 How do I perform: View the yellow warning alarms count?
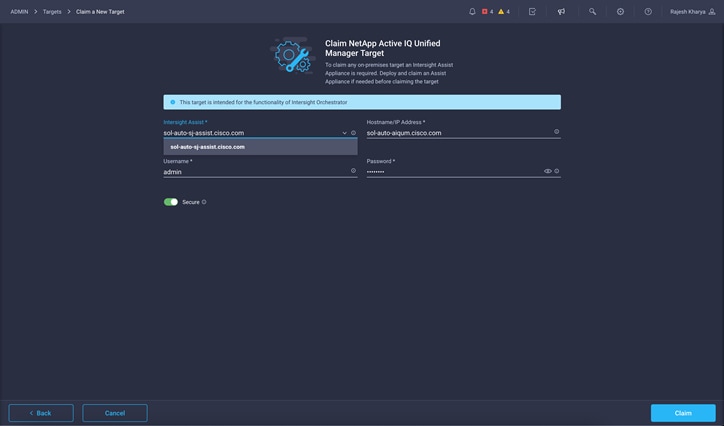pyautogui.click(x=504, y=12)
